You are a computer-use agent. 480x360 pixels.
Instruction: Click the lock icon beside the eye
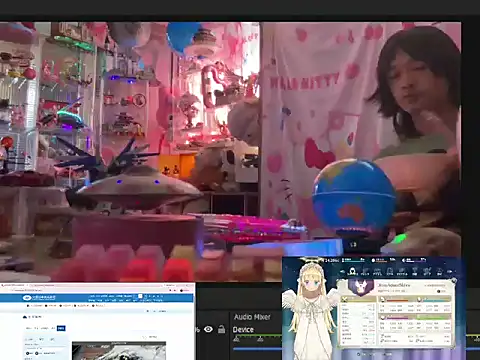click(221, 329)
